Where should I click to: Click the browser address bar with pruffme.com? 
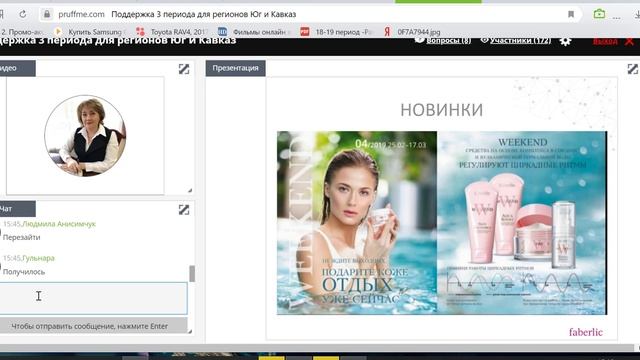point(310,14)
